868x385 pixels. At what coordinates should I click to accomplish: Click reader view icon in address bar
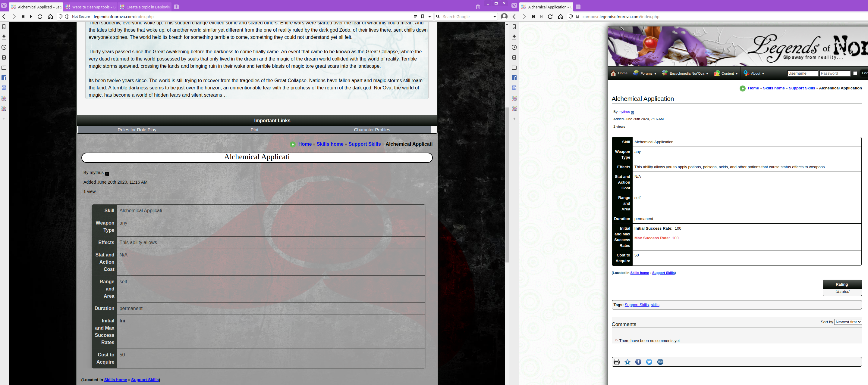tap(416, 17)
